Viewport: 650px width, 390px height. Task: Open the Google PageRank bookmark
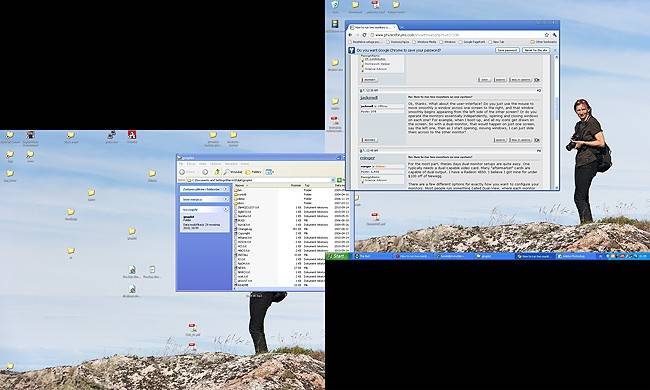(x=472, y=42)
